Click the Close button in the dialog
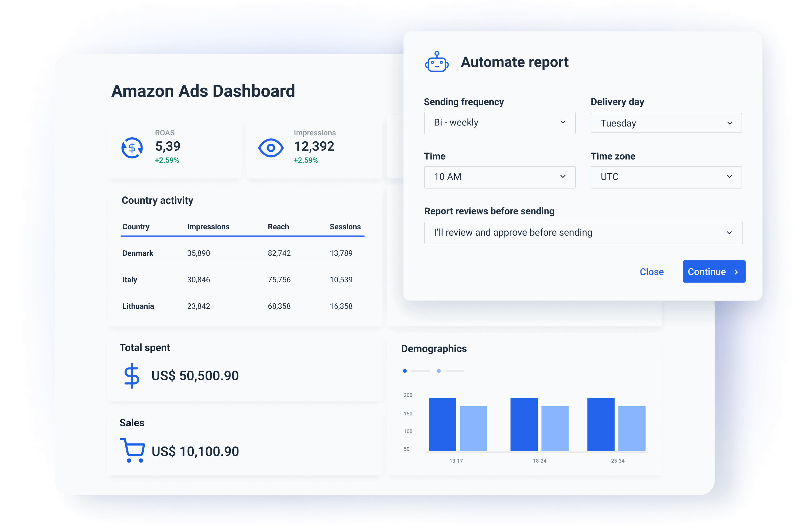Screen dimensions: 804x532 click(651, 271)
